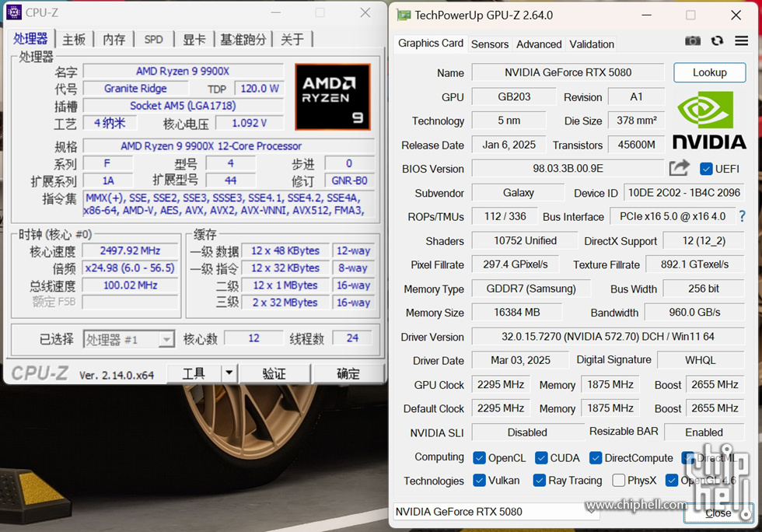The image size is (762, 532).
Task: Select the 基准跑分 tab in CPU-Z
Action: [243, 40]
